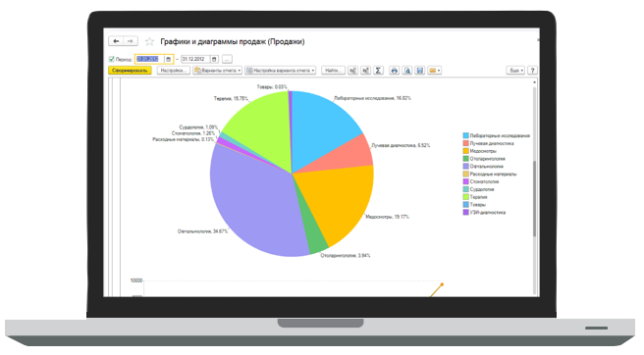The height and width of the screenshot is (355, 644).
Task: Click the Найти... button
Action: (333, 71)
